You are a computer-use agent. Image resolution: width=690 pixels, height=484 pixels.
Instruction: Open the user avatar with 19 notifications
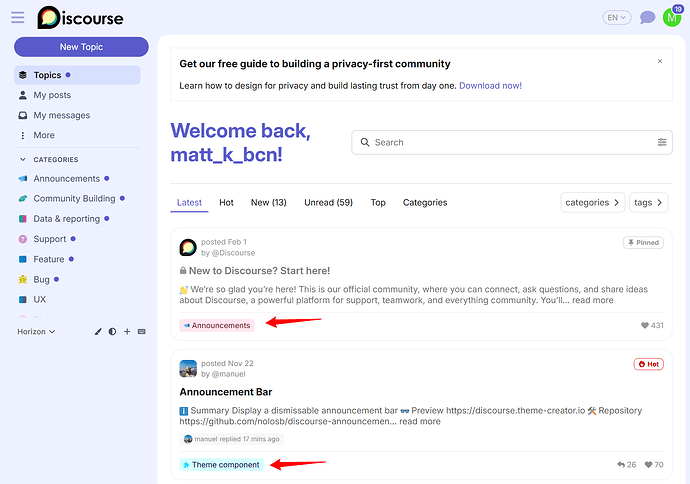coord(672,17)
